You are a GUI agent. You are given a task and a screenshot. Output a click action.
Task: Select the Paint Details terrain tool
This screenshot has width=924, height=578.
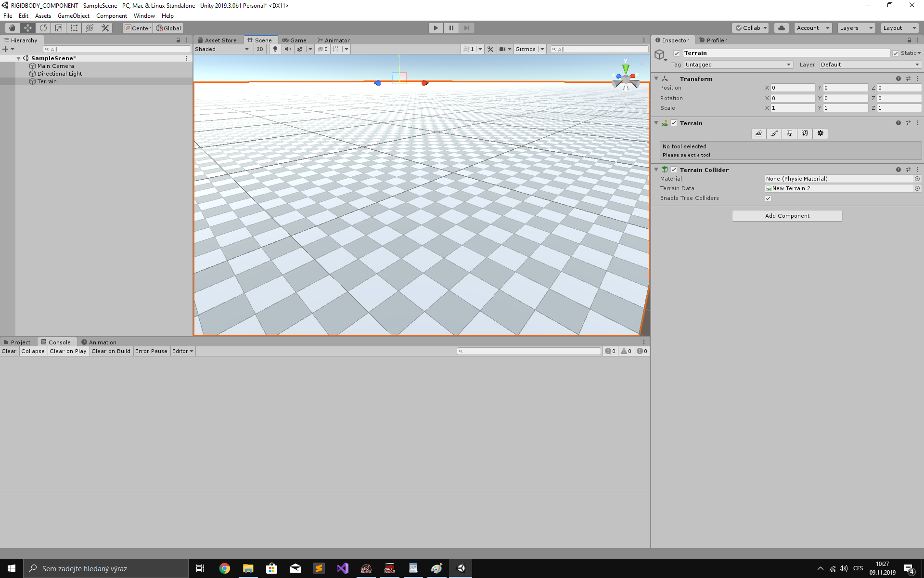point(805,133)
